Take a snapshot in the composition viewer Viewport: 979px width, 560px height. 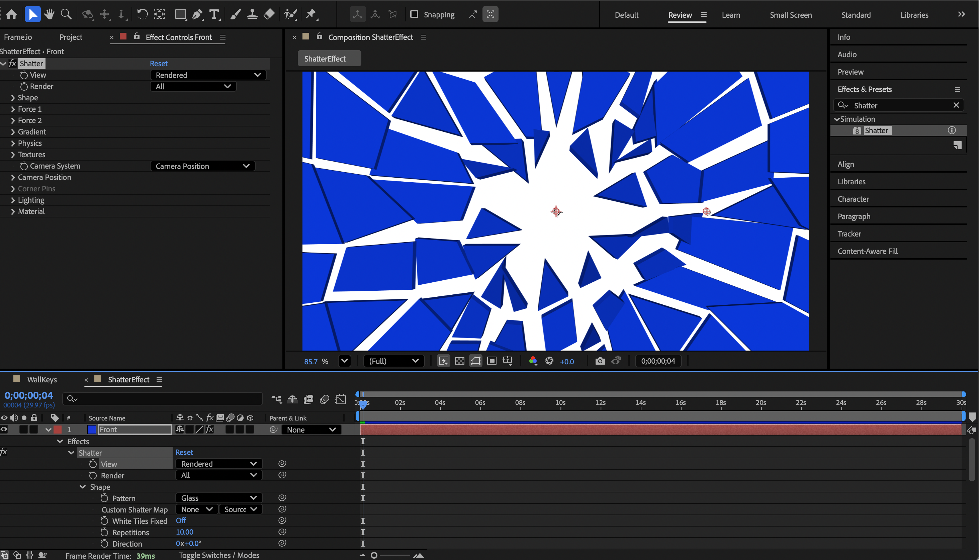coord(600,361)
